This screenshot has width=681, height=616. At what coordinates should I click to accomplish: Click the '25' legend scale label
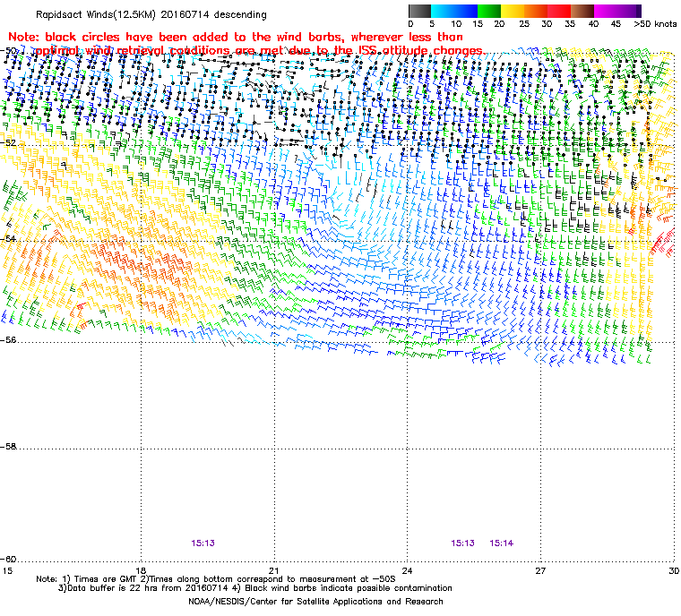(x=524, y=24)
